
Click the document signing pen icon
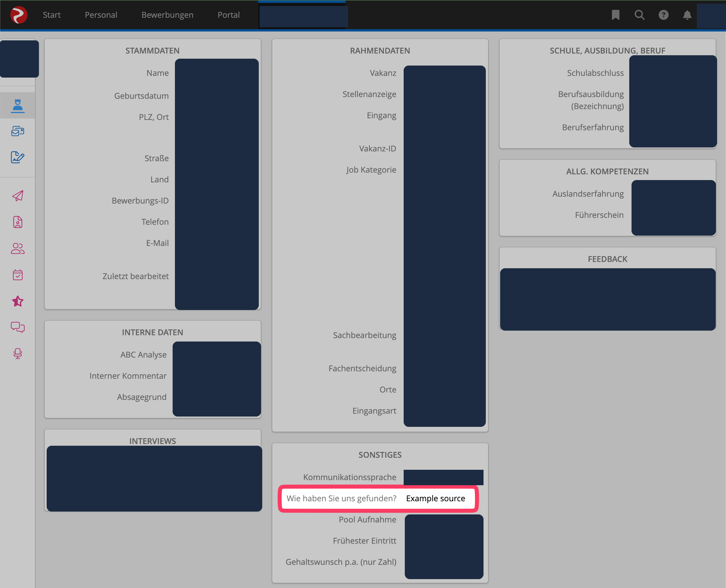pyautogui.click(x=18, y=157)
